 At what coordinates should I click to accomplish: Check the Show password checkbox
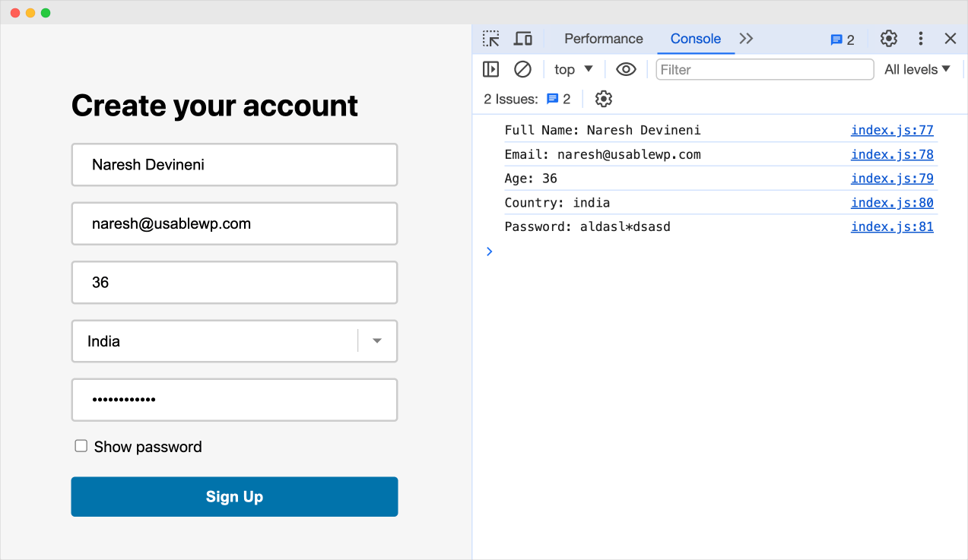coord(81,446)
